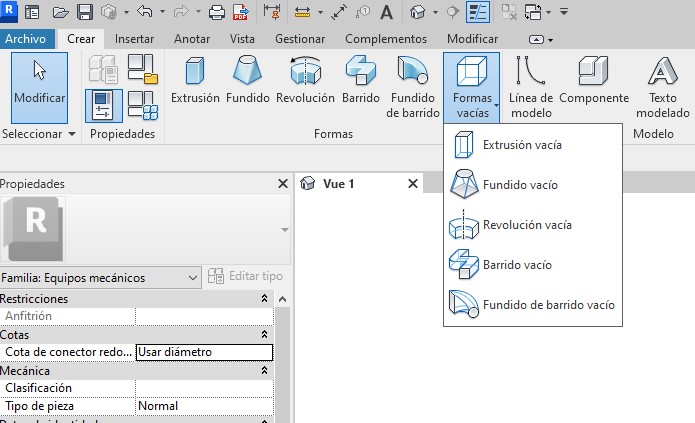
Task: Select the Texto modelado tool
Action: (662, 85)
